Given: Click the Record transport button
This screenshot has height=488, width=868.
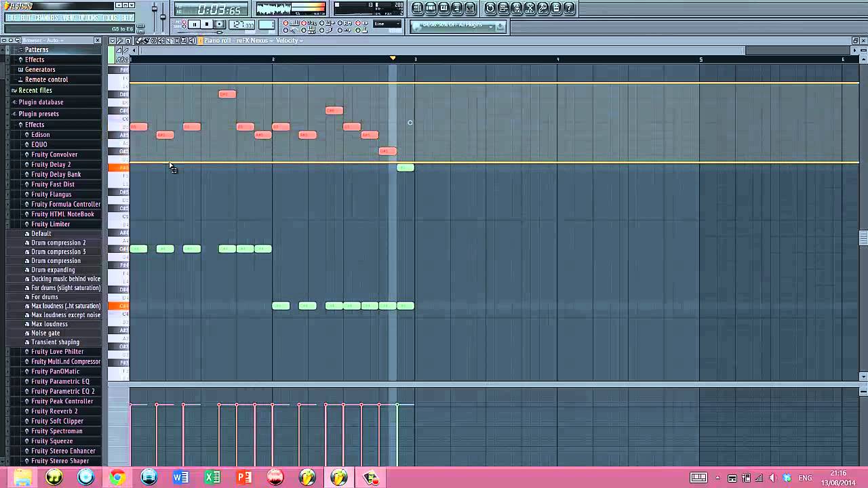Looking at the screenshot, I should coord(220,24).
